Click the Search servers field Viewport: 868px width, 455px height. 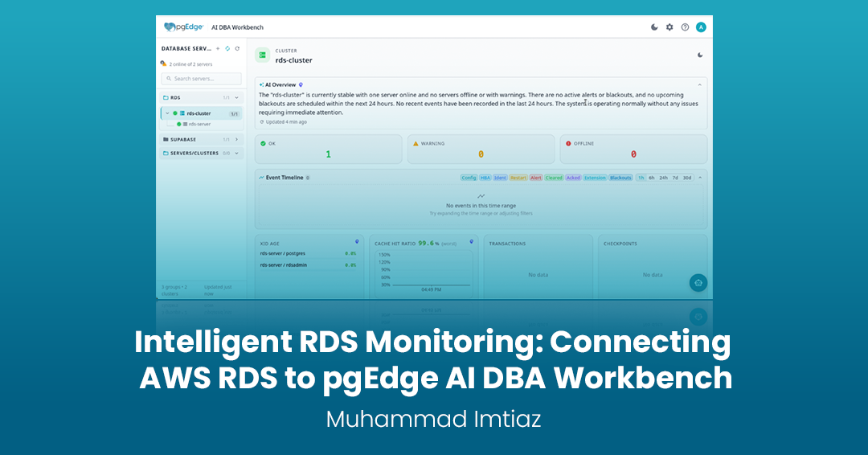202,79
